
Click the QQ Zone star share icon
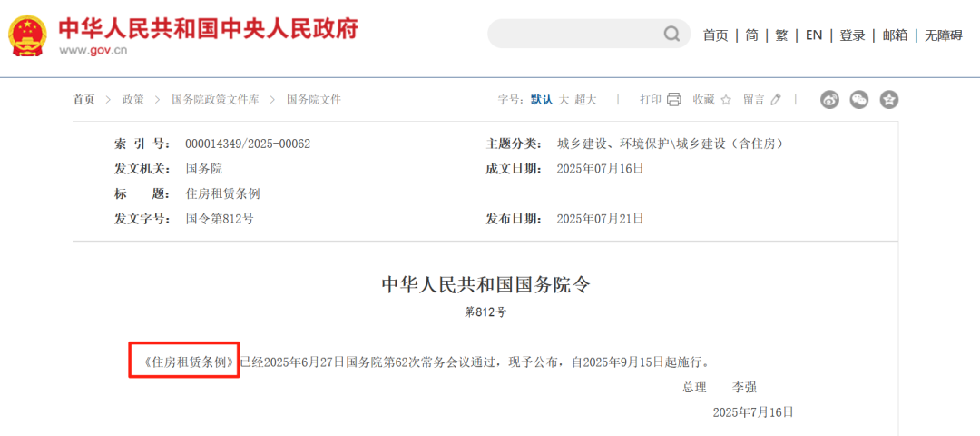click(889, 100)
